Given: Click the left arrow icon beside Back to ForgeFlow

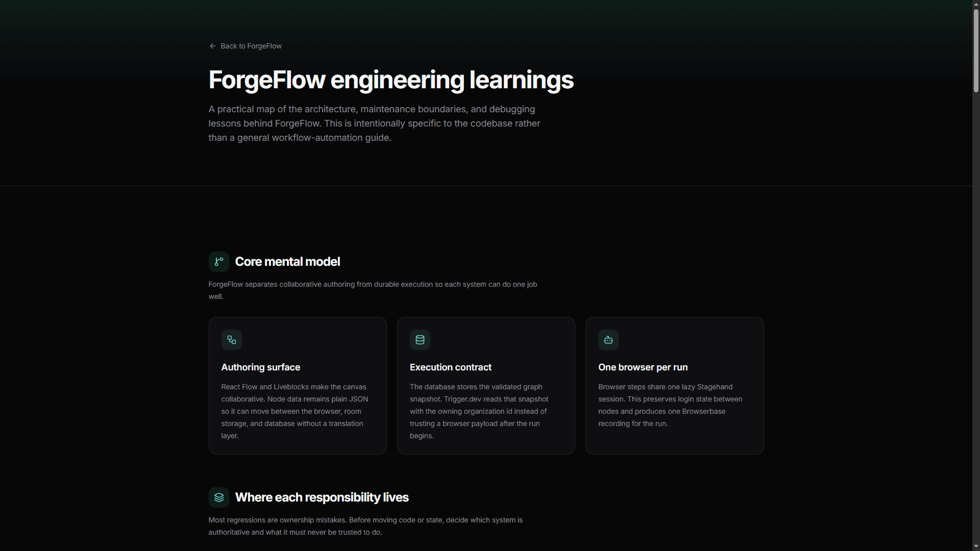Looking at the screenshot, I should (213, 46).
